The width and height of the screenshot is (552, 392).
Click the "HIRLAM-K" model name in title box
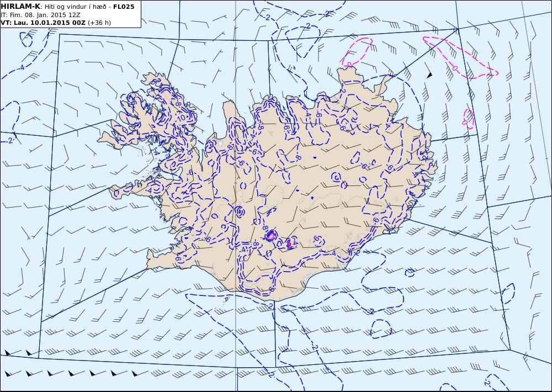pyautogui.click(x=20, y=6)
